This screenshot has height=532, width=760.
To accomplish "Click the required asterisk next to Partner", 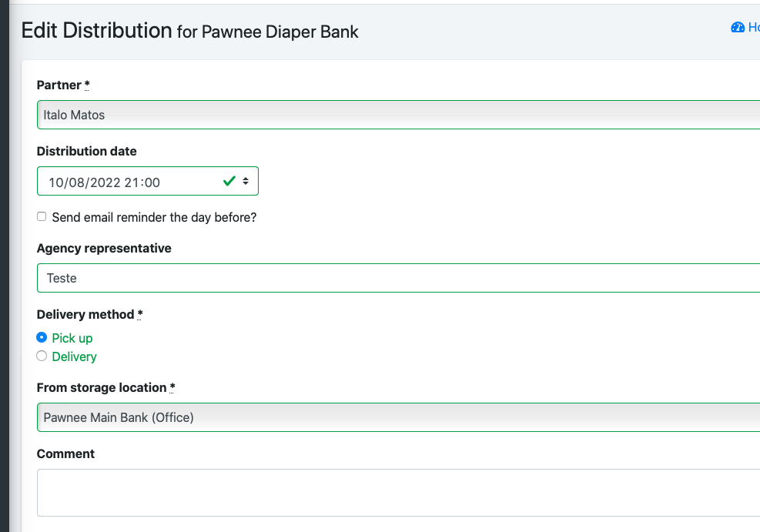I will coord(87,85).
